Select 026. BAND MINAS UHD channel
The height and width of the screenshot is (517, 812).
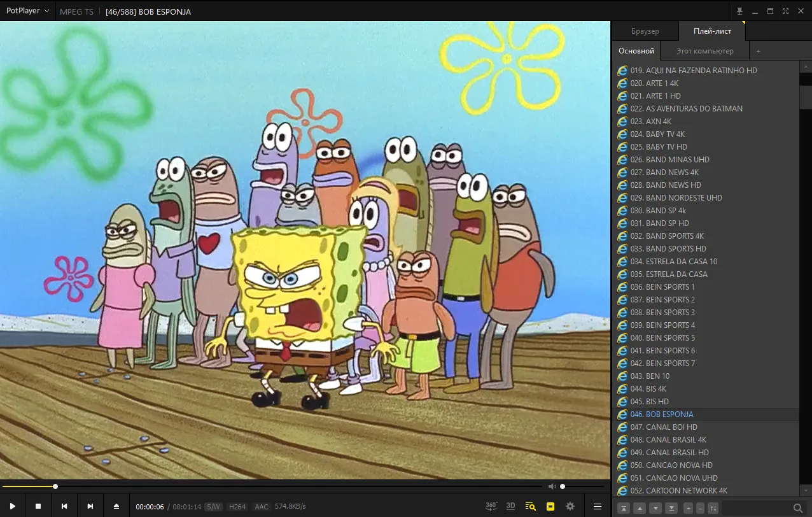pos(705,160)
